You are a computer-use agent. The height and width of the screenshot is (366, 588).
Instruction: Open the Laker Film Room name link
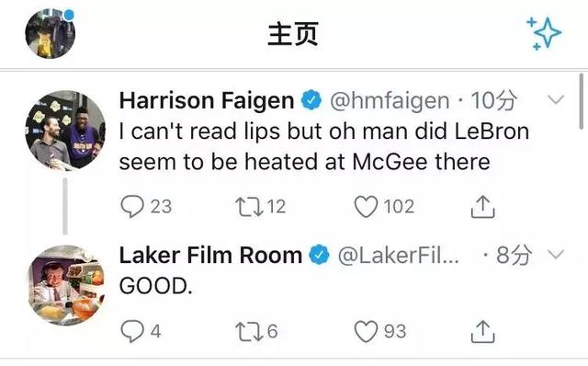tap(210, 256)
